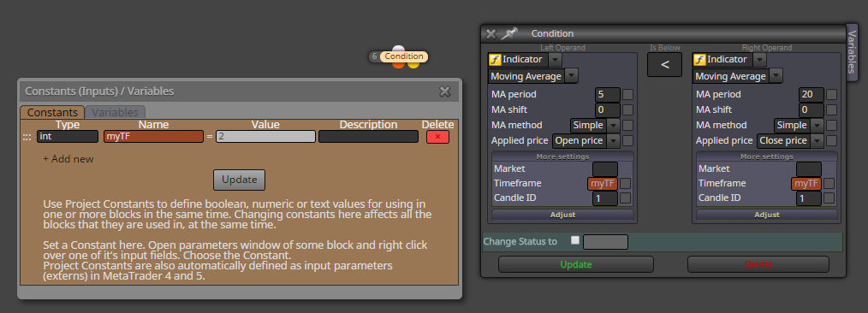The height and width of the screenshot is (313, 868).
Task: Click the orange myTF name field
Action: [153, 137]
